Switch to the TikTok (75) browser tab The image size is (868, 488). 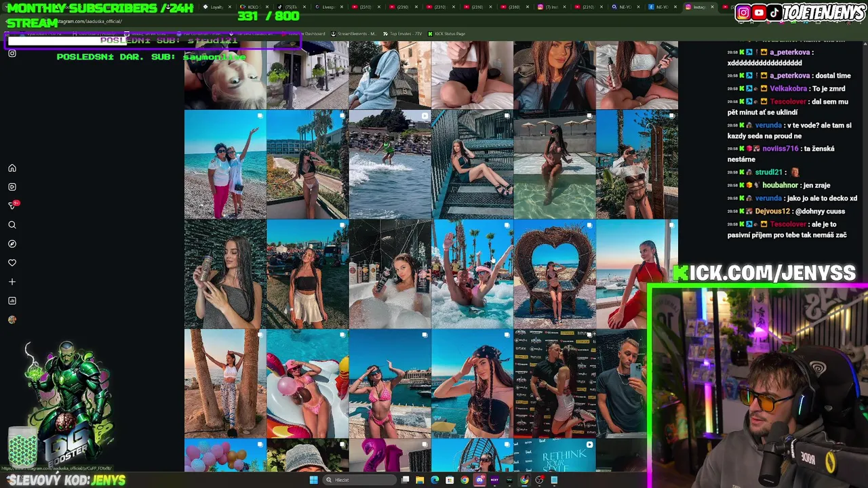click(x=293, y=7)
